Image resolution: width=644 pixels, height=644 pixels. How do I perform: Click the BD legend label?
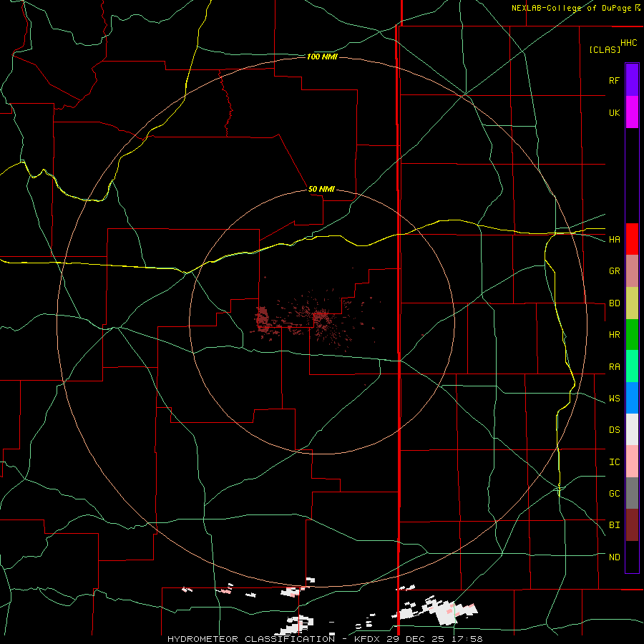[x=615, y=303]
